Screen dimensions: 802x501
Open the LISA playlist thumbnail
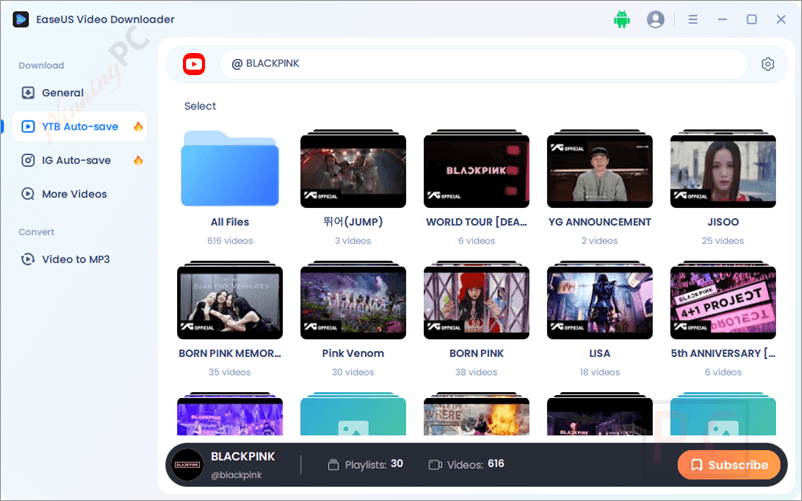pos(599,300)
